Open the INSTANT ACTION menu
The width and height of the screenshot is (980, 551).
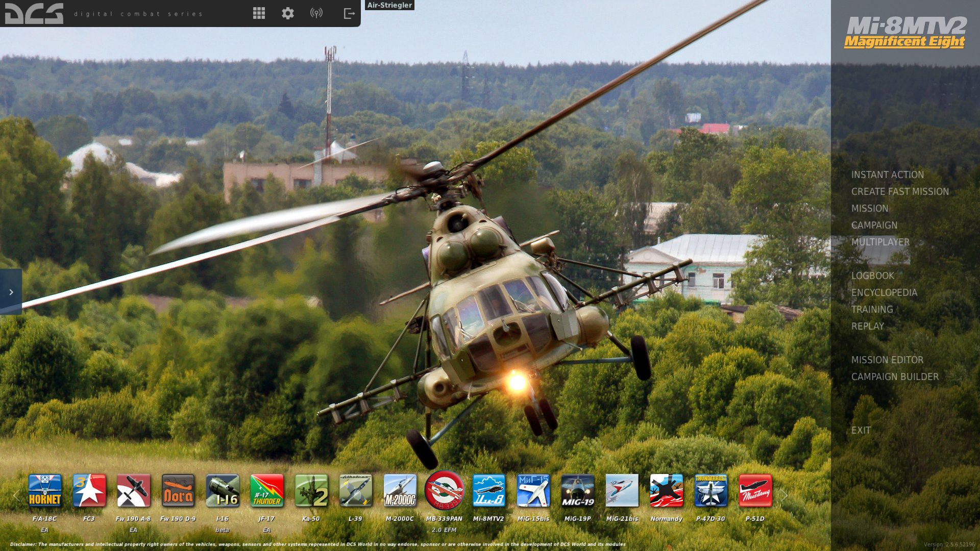[x=887, y=175]
